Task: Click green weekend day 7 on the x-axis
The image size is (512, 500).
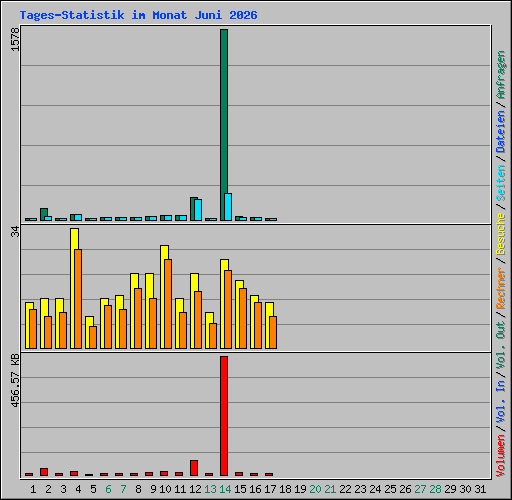Action: pyautogui.click(x=123, y=489)
